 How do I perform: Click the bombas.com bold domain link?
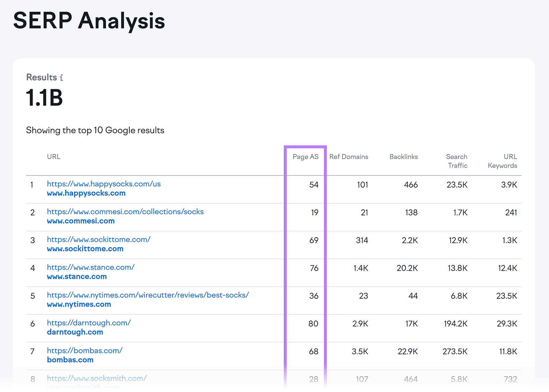point(70,360)
